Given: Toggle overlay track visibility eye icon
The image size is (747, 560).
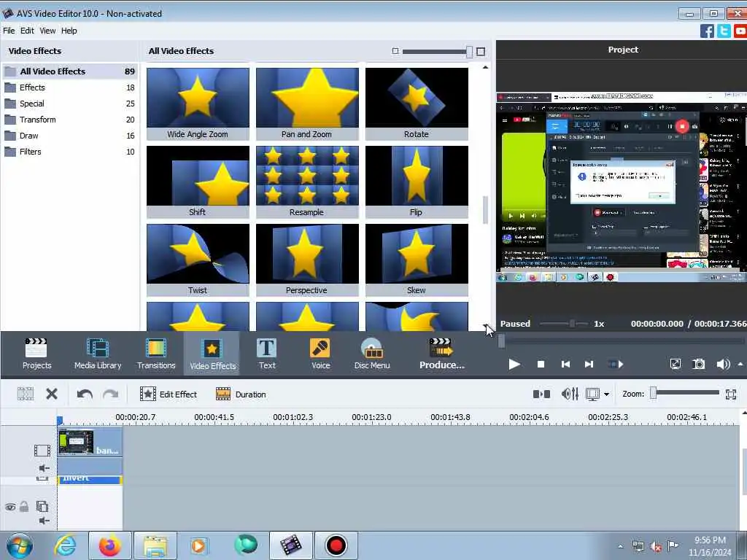Looking at the screenshot, I should click(10, 507).
